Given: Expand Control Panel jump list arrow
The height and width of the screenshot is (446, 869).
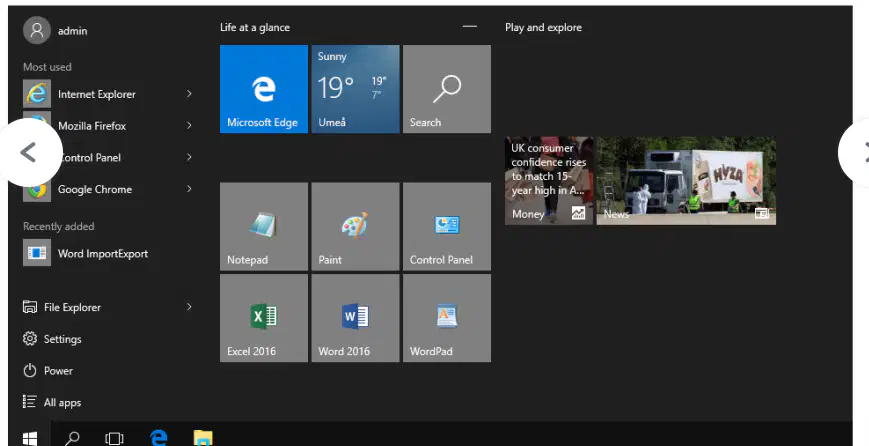Looking at the screenshot, I should [189, 157].
